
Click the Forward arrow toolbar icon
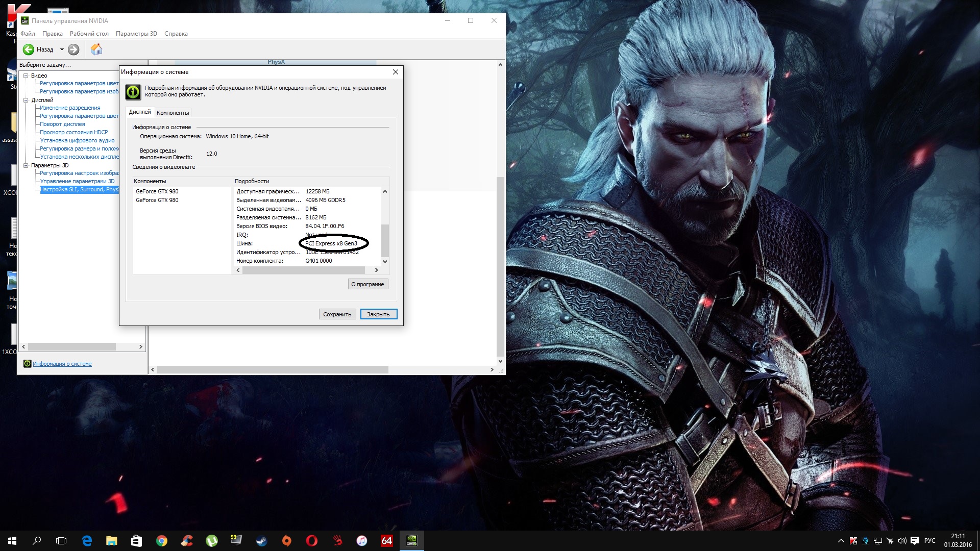[x=73, y=49]
